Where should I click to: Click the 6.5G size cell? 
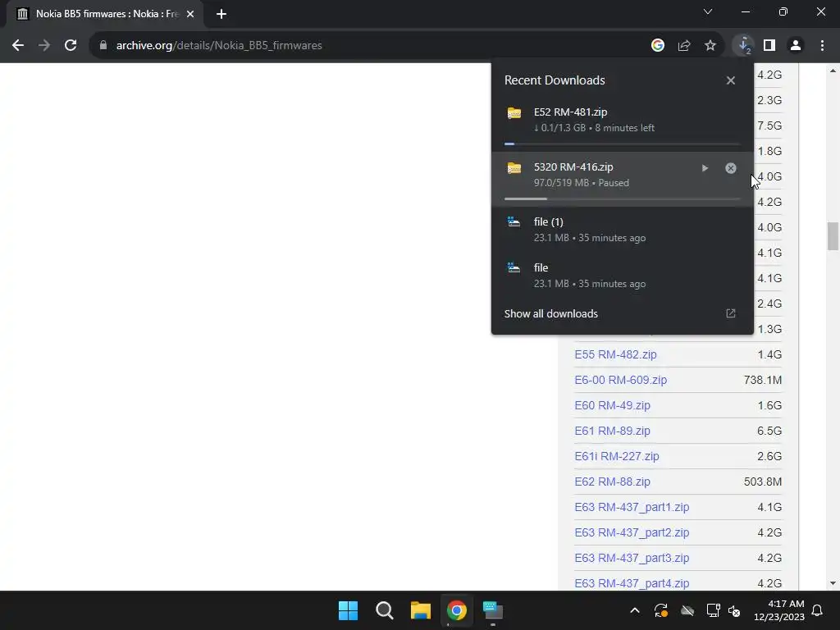[x=769, y=431]
